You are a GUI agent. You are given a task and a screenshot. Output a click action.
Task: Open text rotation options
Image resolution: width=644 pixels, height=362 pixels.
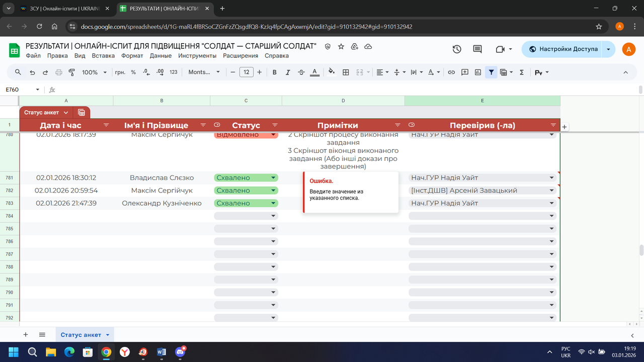434,72
